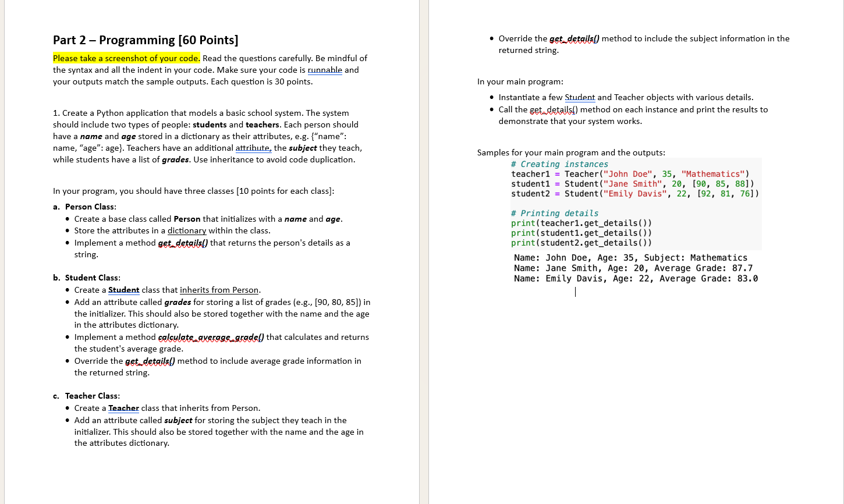Click the underlined word 'dictionary'
The height and width of the screenshot is (504, 844).
186,230
